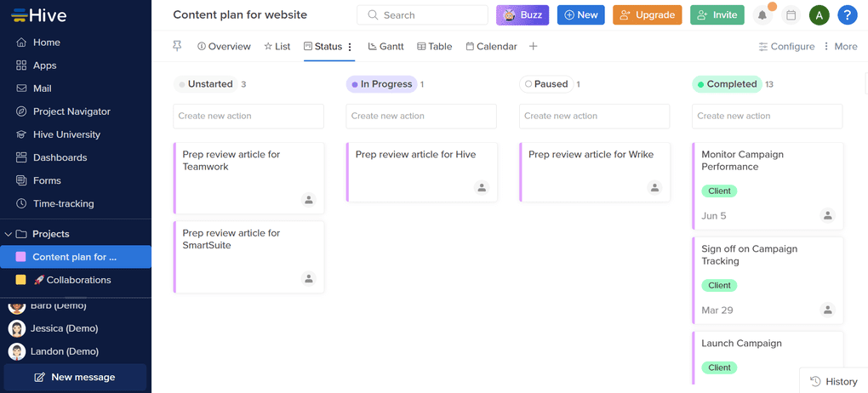Open the user avatar 'A' menu
The width and height of the screenshot is (868, 393).
pyautogui.click(x=819, y=15)
